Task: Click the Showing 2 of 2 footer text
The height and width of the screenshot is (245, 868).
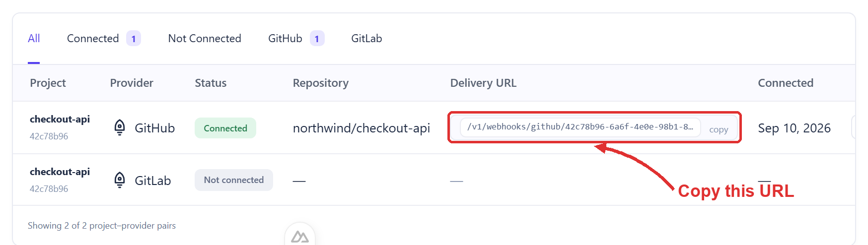Action: pyautogui.click(x=102, y=226)
